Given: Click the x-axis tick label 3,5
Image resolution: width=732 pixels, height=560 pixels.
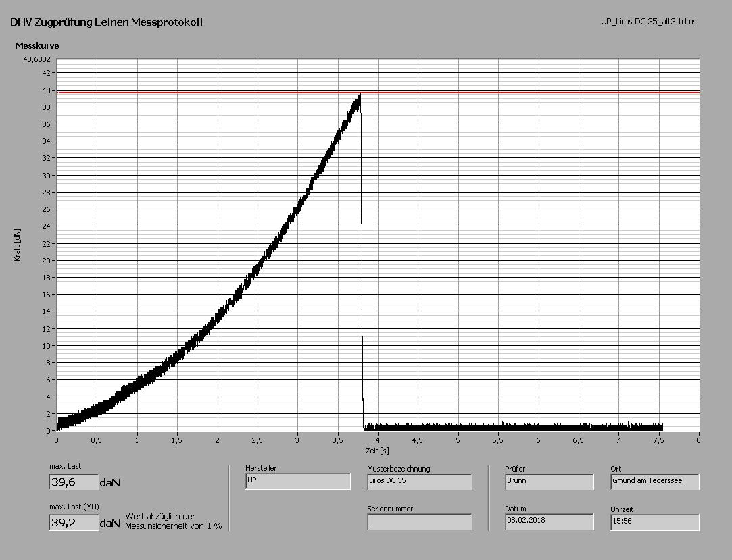Looking at the screenshot, I should click(x=337, y=440).
